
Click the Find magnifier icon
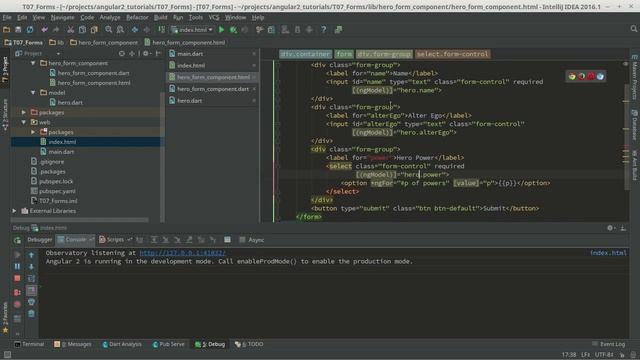[109, 30]
